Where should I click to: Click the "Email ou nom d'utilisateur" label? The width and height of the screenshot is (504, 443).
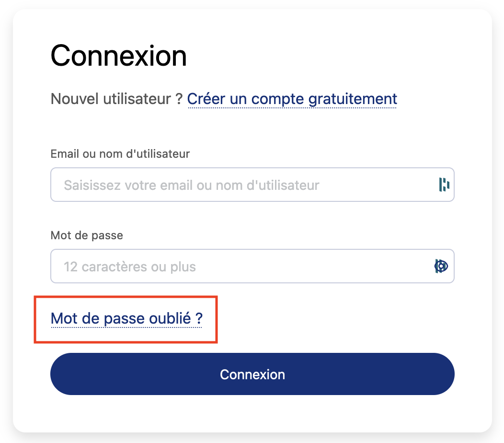point(120,154)
